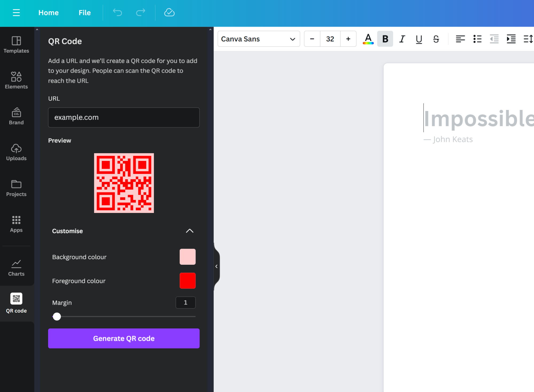Viewport: 534px width, 392px height.
Task: Toggle italic formatting
Action: click(402, 39)
